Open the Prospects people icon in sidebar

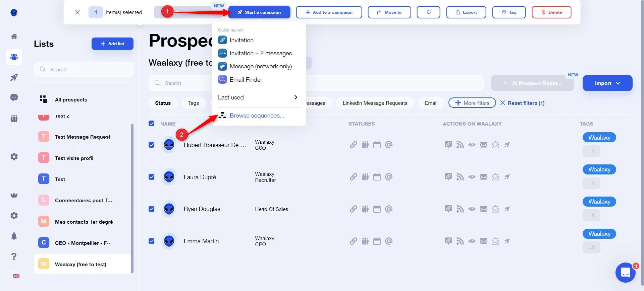14,57
